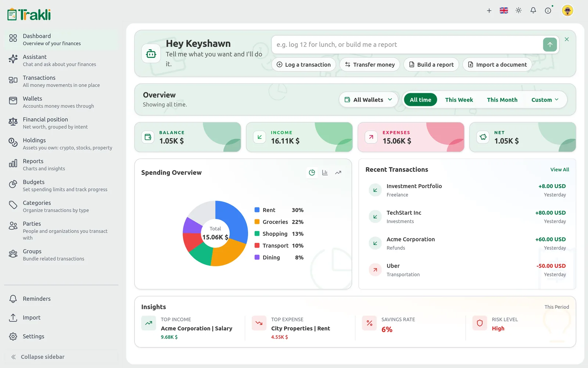
Task: Select the All time period tab
Action: (x=420, y=100)
